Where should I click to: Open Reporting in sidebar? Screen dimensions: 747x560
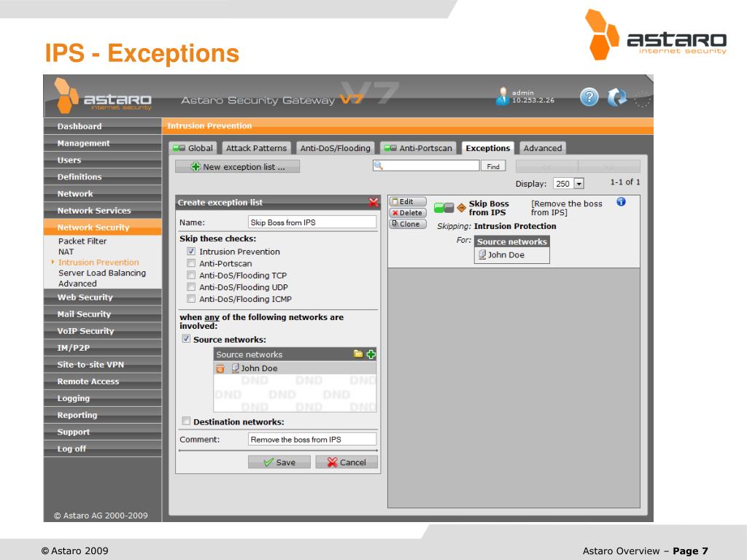(102, 415)
